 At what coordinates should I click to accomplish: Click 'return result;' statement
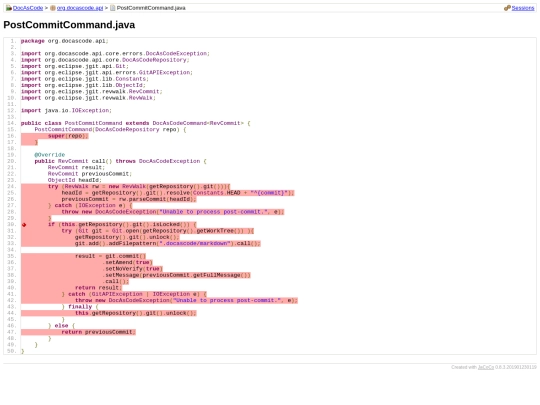coord(98,288)
